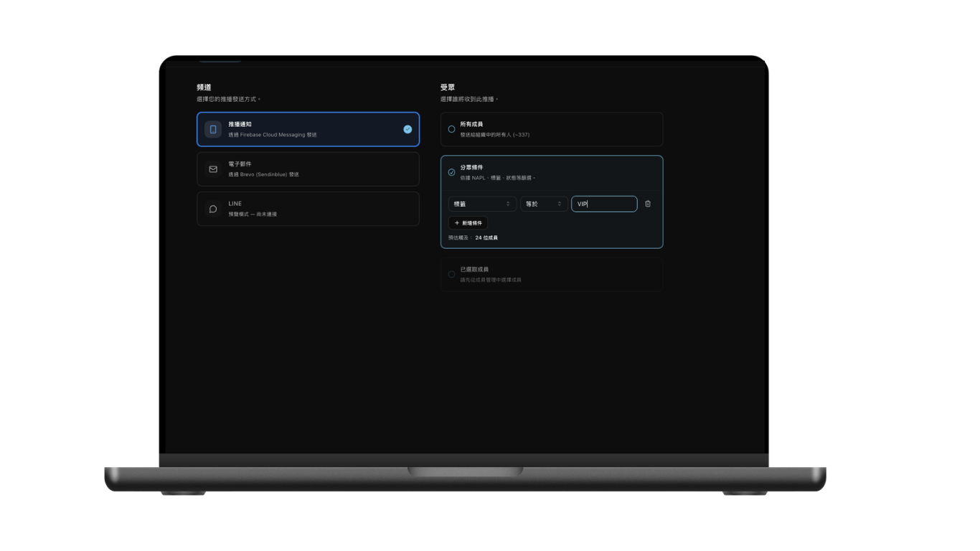
Task: Click the 發送給組織中的所有人 (~337) text
Action: 495,135
